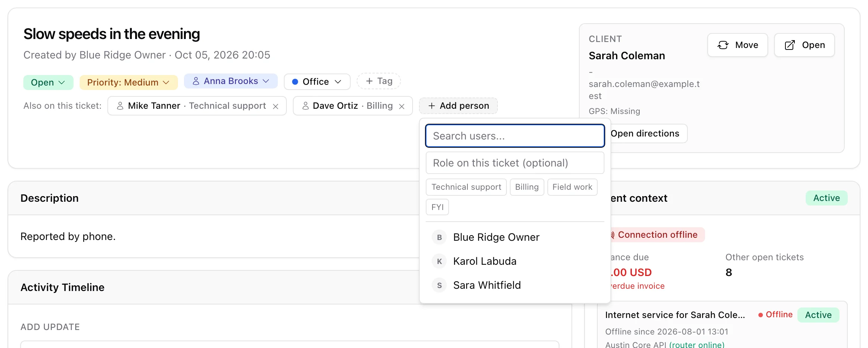Click the B avatar beside Blue Ridge Owner
Viewport: 868px width, 348px height.
[439, 237]
